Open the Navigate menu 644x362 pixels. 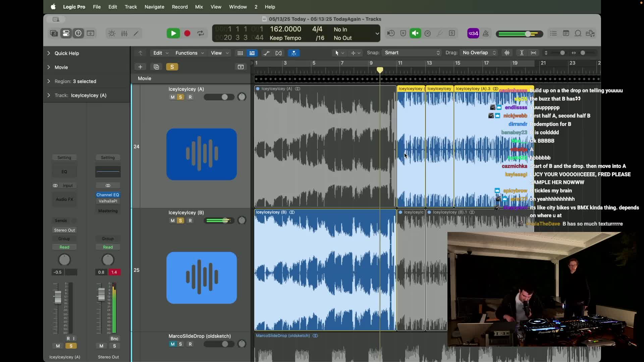point(154,7)
